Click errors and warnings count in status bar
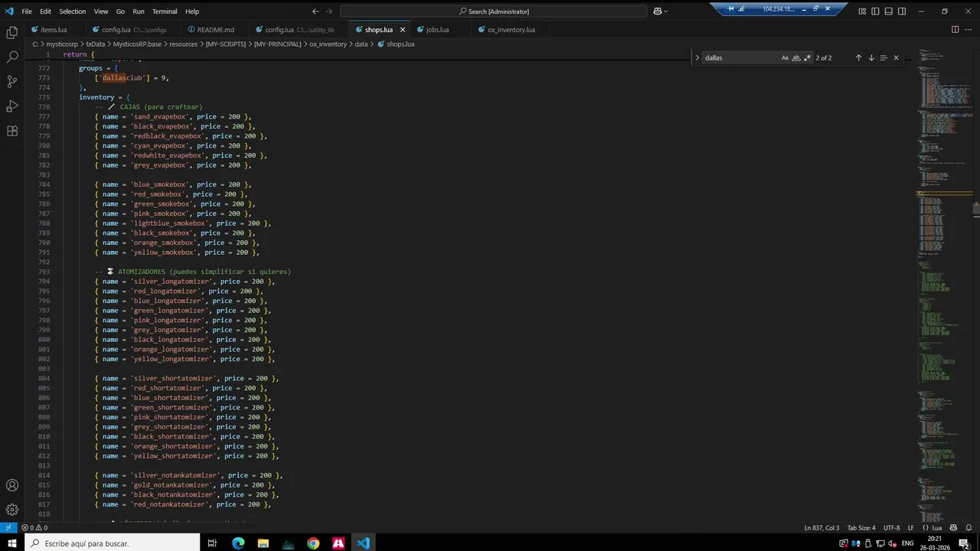 (x=34, y=528)
